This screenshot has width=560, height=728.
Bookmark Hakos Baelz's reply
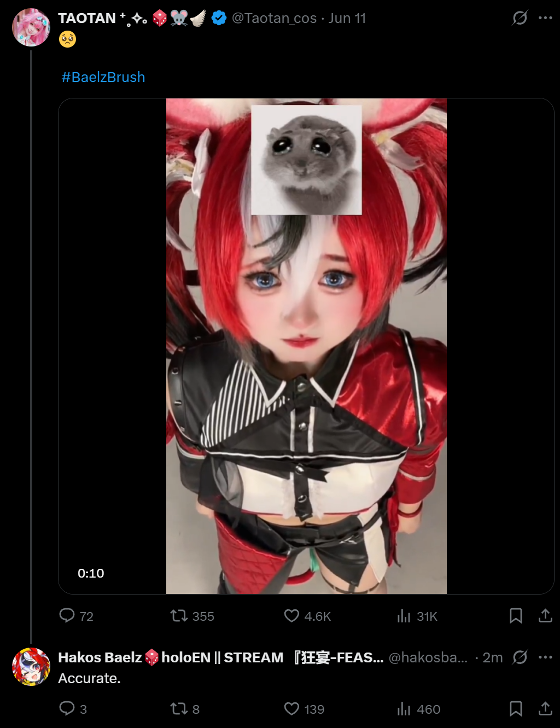(x=516, y=709)
